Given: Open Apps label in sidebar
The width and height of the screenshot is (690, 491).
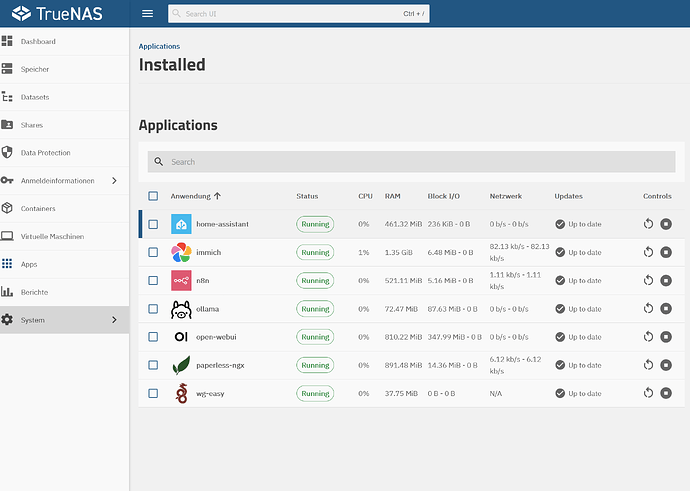Looking at the screenshot, I should pyautogui.click(x=29, y=264).
